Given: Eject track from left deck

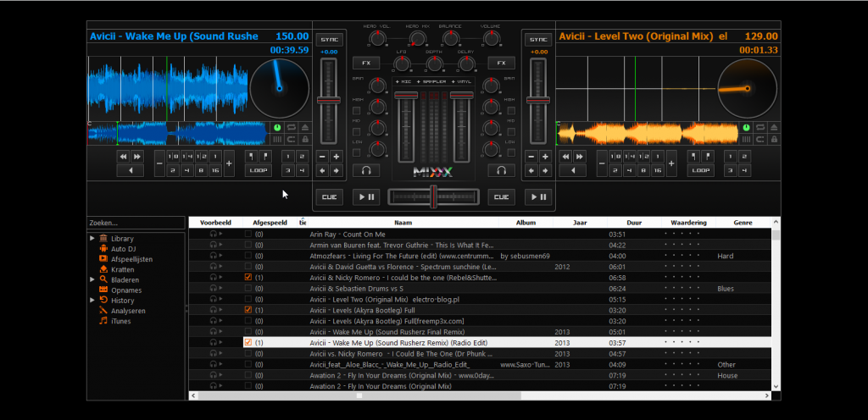Looking at the screenshot, I should (304, 128).
